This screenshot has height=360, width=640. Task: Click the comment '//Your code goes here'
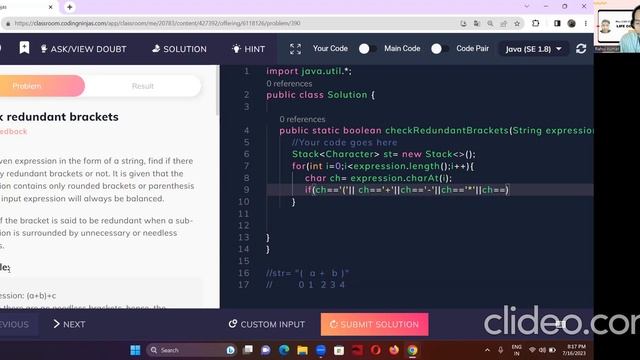[x=344, y=142]
